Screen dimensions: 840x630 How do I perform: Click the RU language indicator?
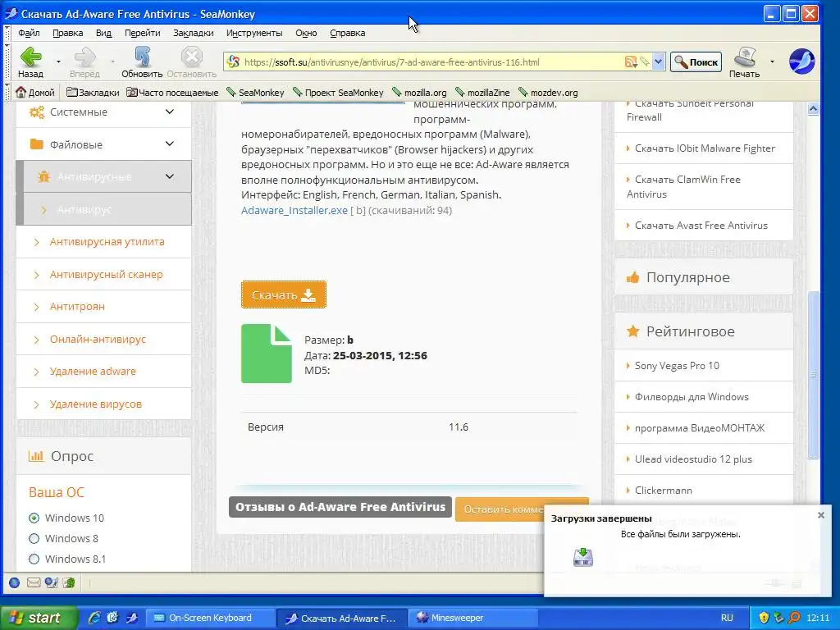pos(727,618)
